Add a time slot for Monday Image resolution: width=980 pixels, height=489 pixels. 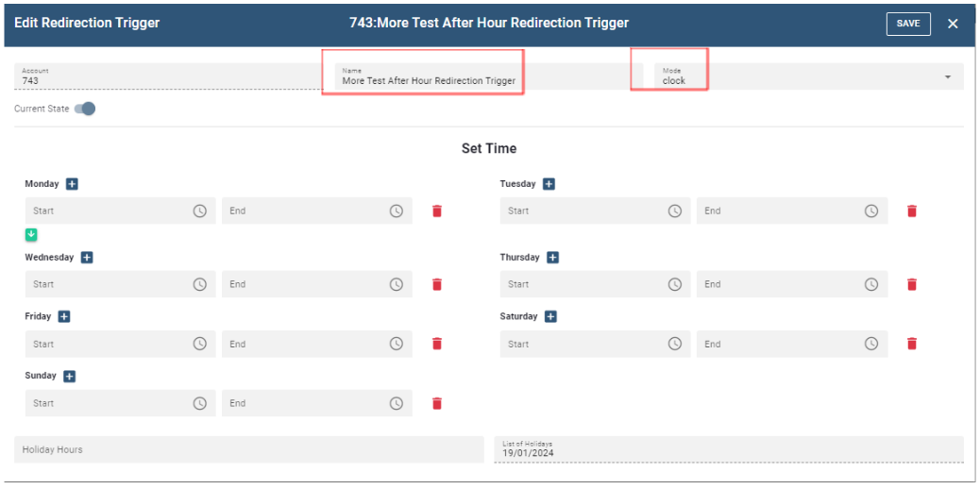coord(72,184)
